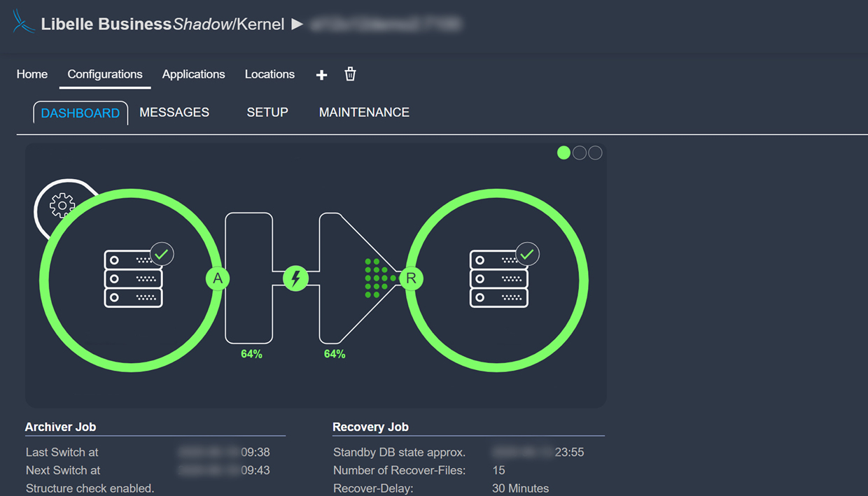Click the Libelle BusinessShadow logo

tap(23, 22)
